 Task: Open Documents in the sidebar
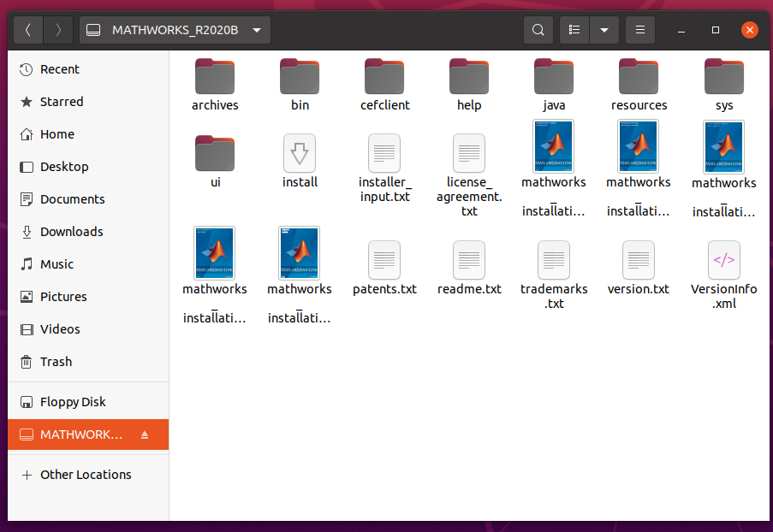88,199
